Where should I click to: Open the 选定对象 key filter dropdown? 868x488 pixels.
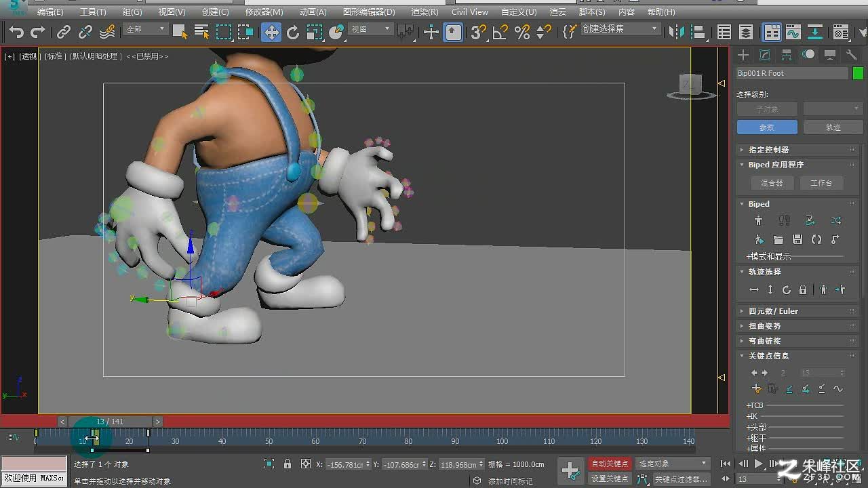pyautogui.click(x=673, y=464)
